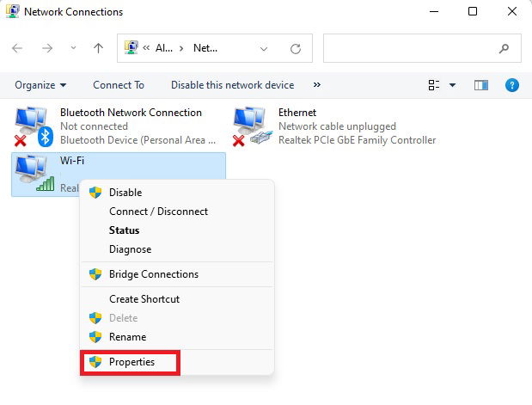
Task: Choose Properties from the context menu
Action: (131, 362)
